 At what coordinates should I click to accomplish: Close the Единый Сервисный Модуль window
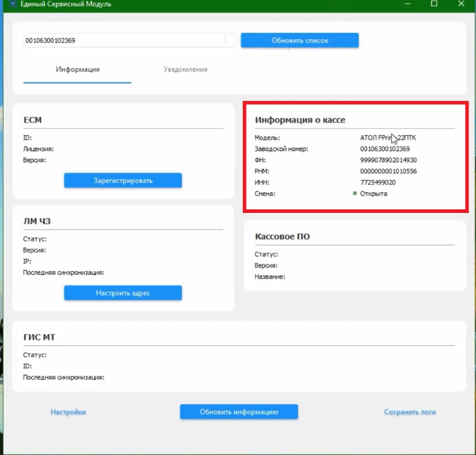[461, 4]
